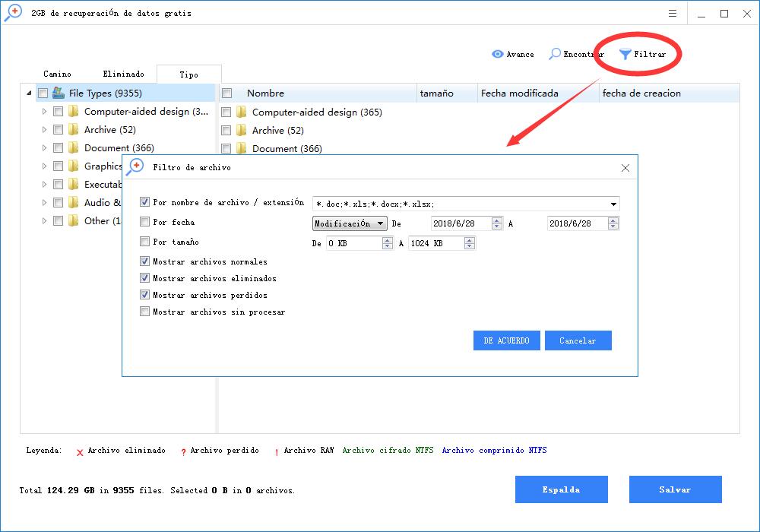The width and height of the screenshot is (760, 532).
Task: Sort by Fecha modificada column header
Action: point(538,93)
